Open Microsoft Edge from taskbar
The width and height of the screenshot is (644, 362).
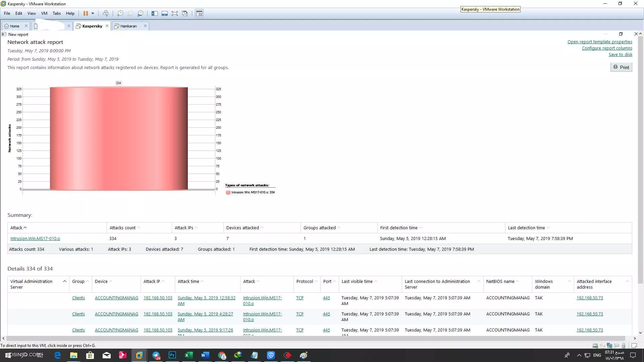[57, 355]
